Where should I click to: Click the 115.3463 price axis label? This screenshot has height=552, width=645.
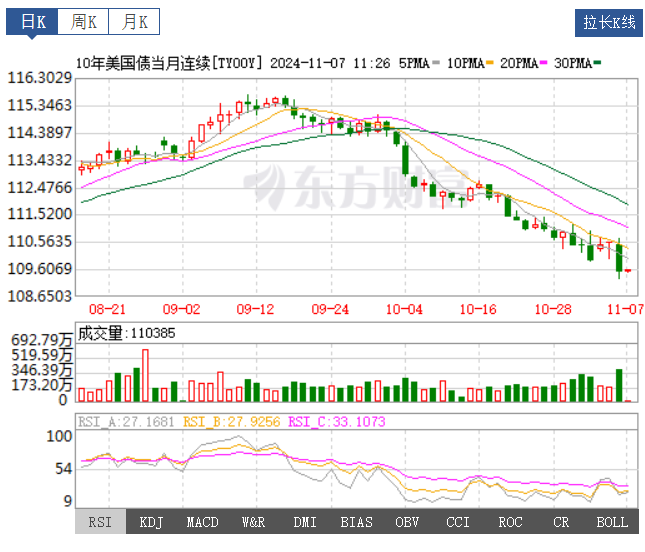click(40, 105)
